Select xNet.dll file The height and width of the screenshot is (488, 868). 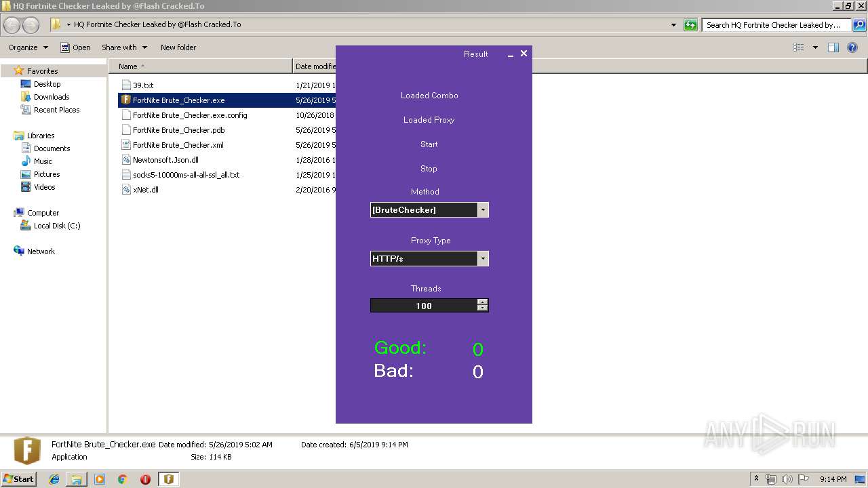click(x=145, y=190)
